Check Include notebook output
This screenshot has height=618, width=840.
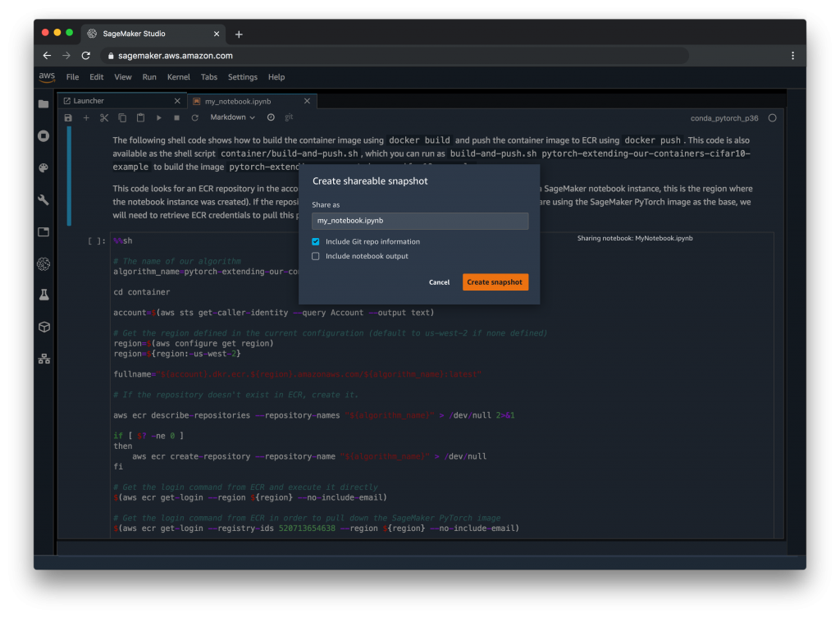[316, 256]
